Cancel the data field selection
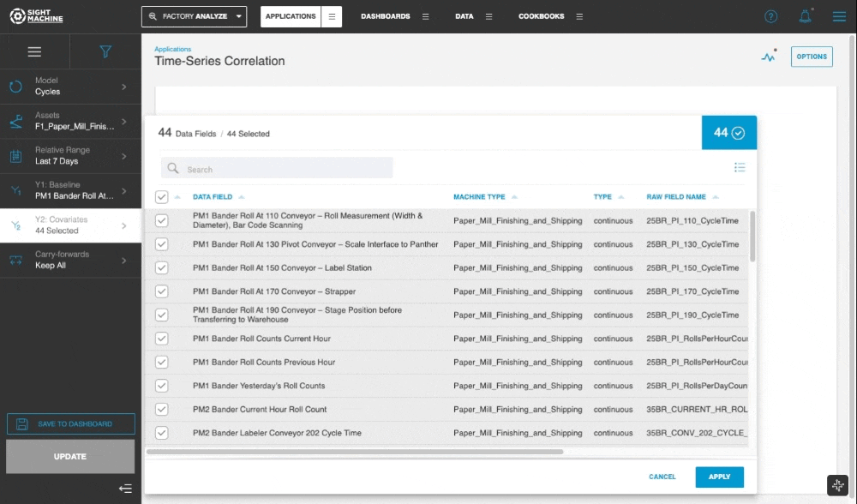 662,477
